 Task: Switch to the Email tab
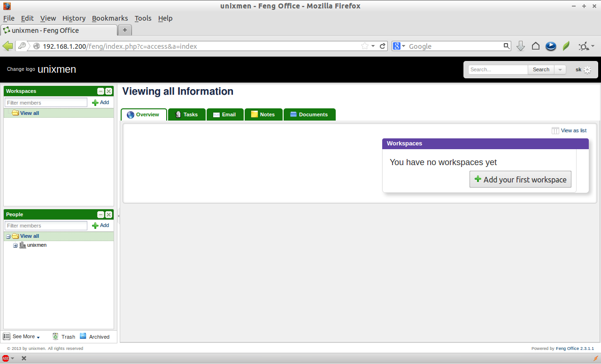[x=225, y=114]
